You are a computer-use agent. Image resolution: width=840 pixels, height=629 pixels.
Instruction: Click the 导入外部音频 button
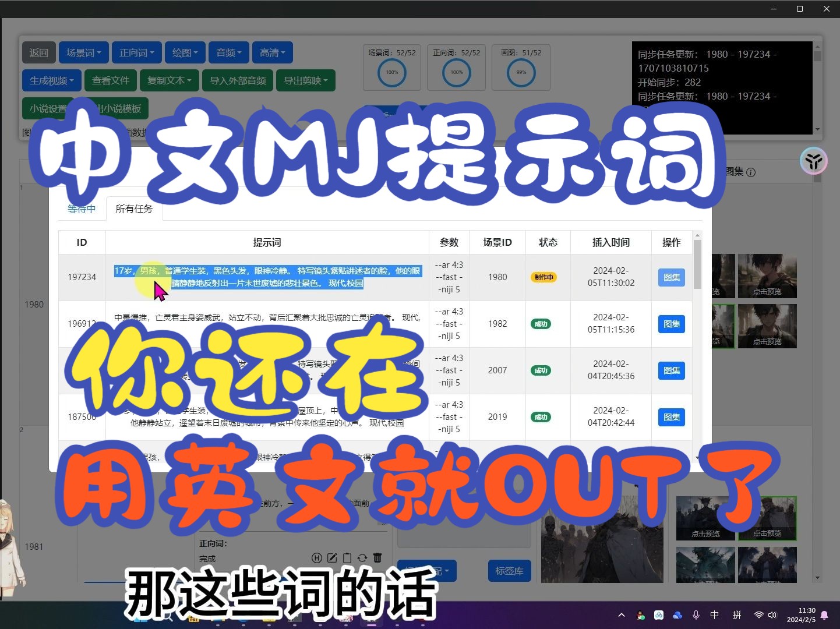click(x=238, y=80)
